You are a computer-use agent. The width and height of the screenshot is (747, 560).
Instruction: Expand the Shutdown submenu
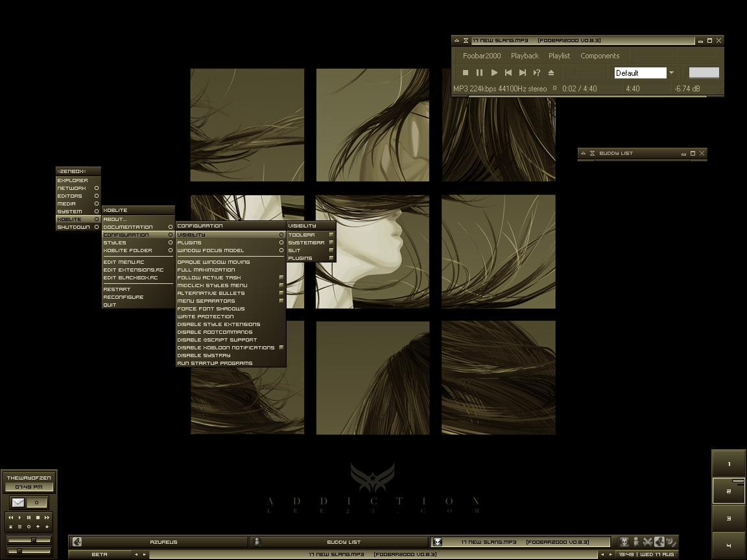(x=78, y=227)
